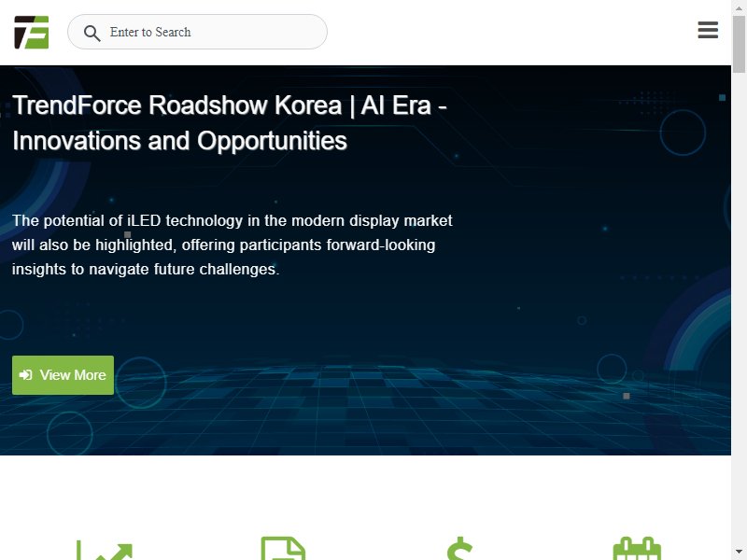Click the vertical scrollbar thumb
747x560 pixels.
pos(739,44)
